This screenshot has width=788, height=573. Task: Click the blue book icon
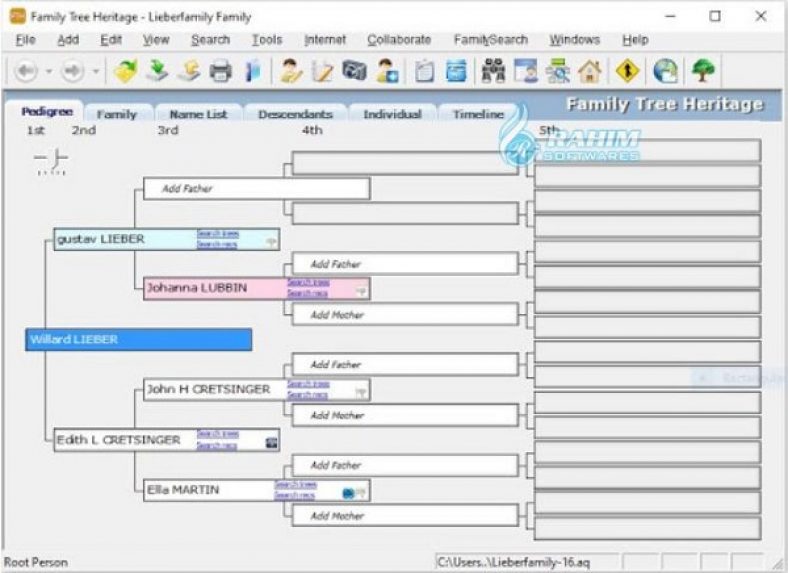tap(253, 71)
